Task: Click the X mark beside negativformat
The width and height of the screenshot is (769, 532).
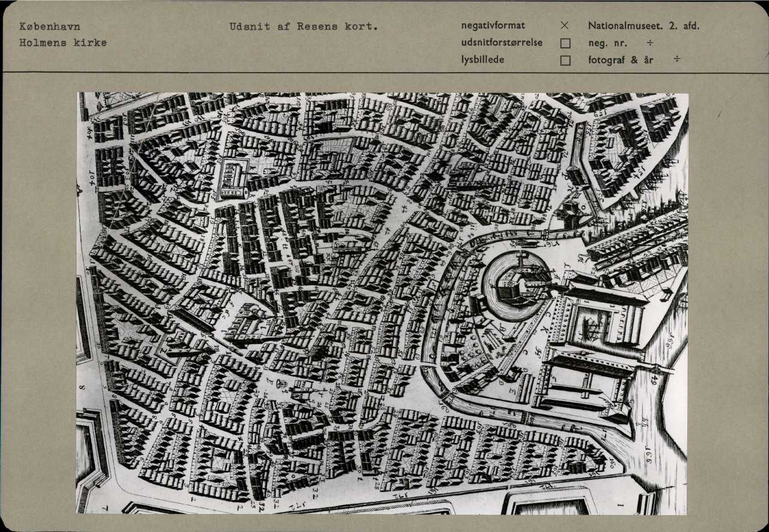Action: [x=564, y=26]
